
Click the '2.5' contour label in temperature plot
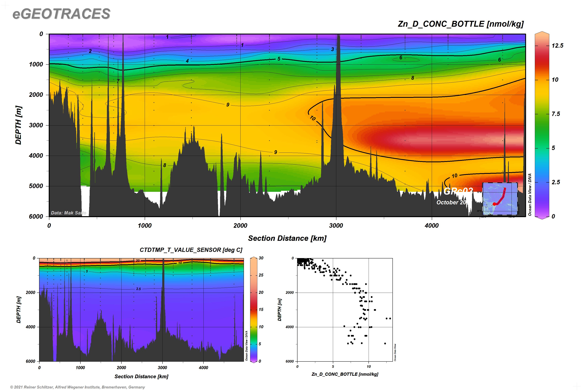pyautogui.click(x=138, y=289)
